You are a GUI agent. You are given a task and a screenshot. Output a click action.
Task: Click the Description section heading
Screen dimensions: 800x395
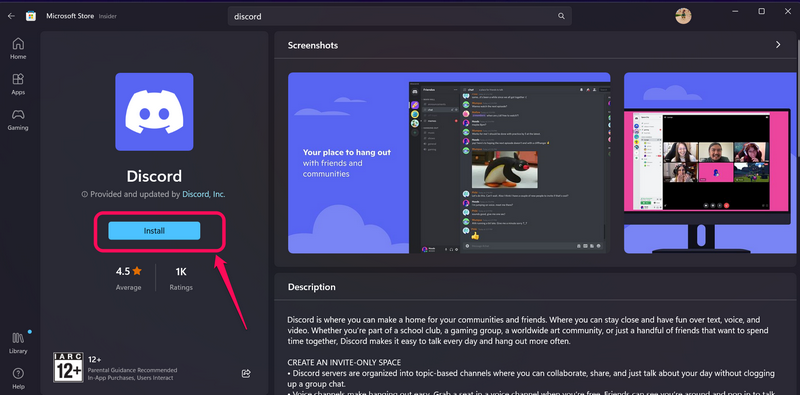click(312, 287)
